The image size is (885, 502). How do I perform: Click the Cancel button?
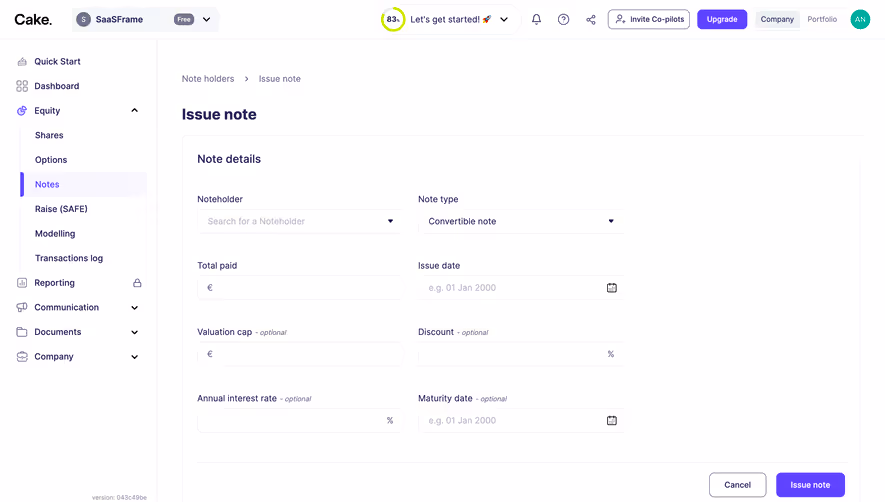tap(738, 485)
